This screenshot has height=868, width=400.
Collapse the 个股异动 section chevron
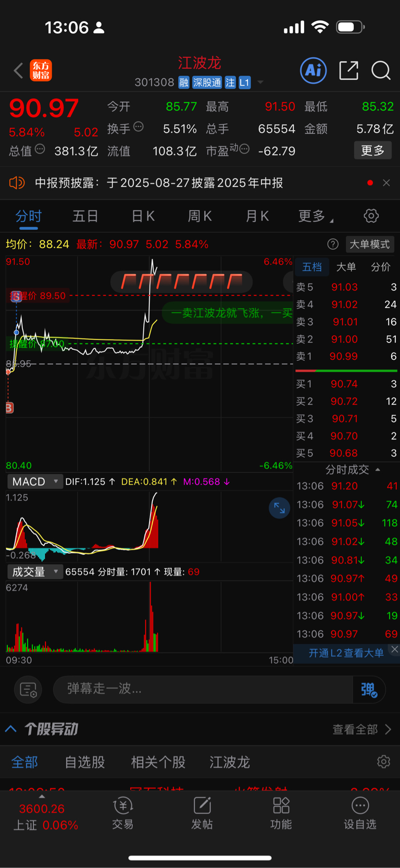(x=11, y=729)
